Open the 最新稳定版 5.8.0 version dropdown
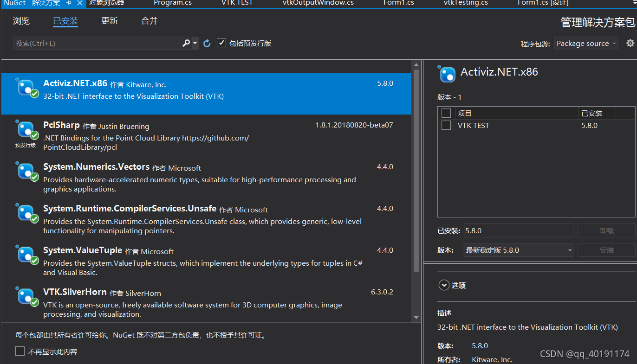Image resolution: width=637 pixels, height=364 pixels. pyautogui.click(x=519, y=250)
